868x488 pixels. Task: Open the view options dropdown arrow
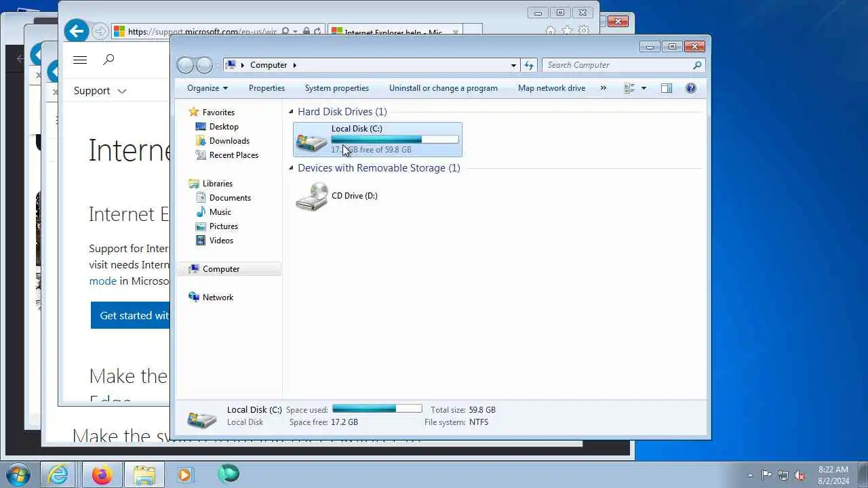[644, 88]
